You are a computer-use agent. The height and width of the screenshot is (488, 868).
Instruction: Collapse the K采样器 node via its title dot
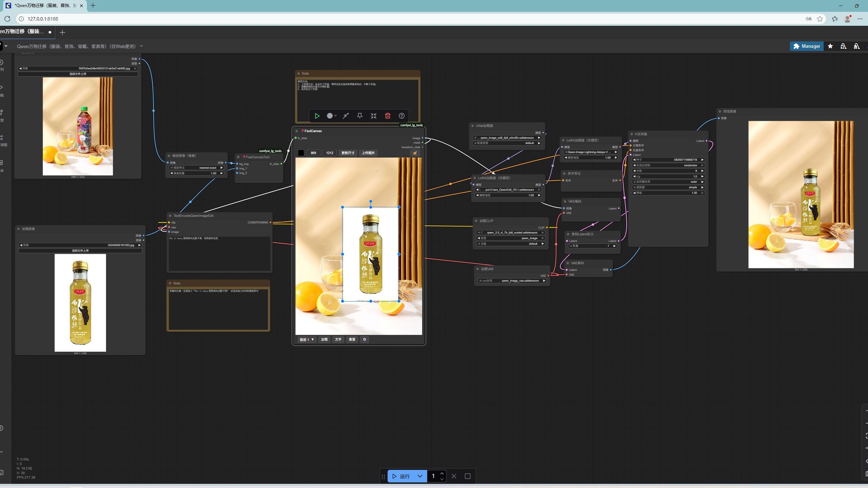632,134
